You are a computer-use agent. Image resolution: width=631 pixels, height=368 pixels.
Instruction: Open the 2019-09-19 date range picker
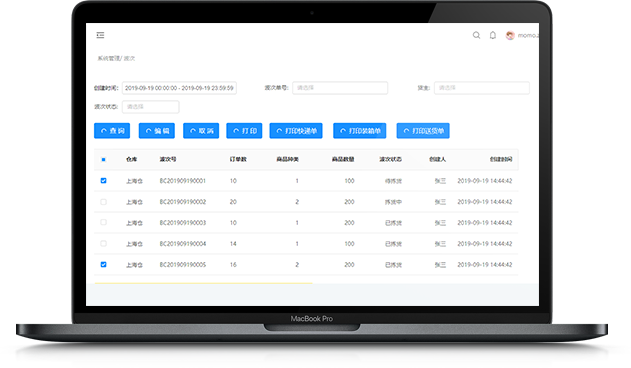pyautogui.click(x=179, y=88)
